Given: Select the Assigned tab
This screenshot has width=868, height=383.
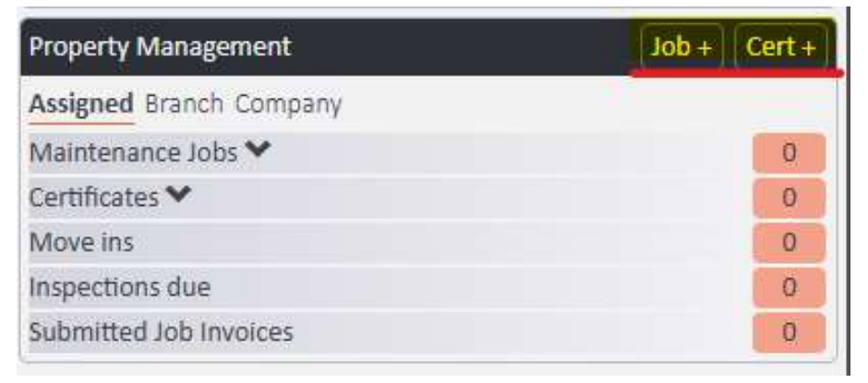Looking at the screenshot, I should point(81,103).
